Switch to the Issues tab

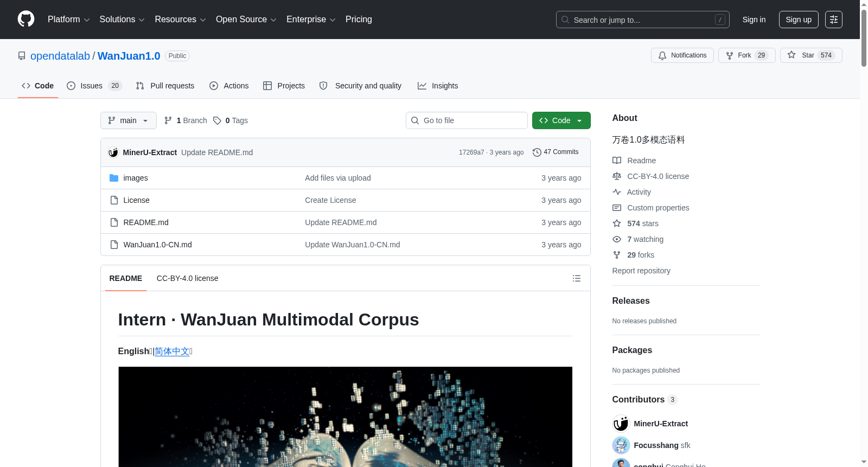[x=94, y=86]
